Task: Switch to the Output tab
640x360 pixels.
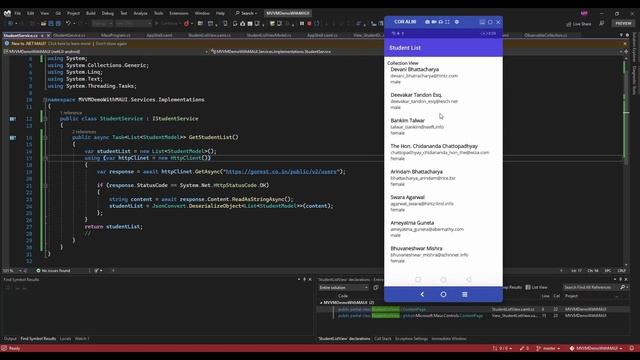Action: [x=10, y=339]
